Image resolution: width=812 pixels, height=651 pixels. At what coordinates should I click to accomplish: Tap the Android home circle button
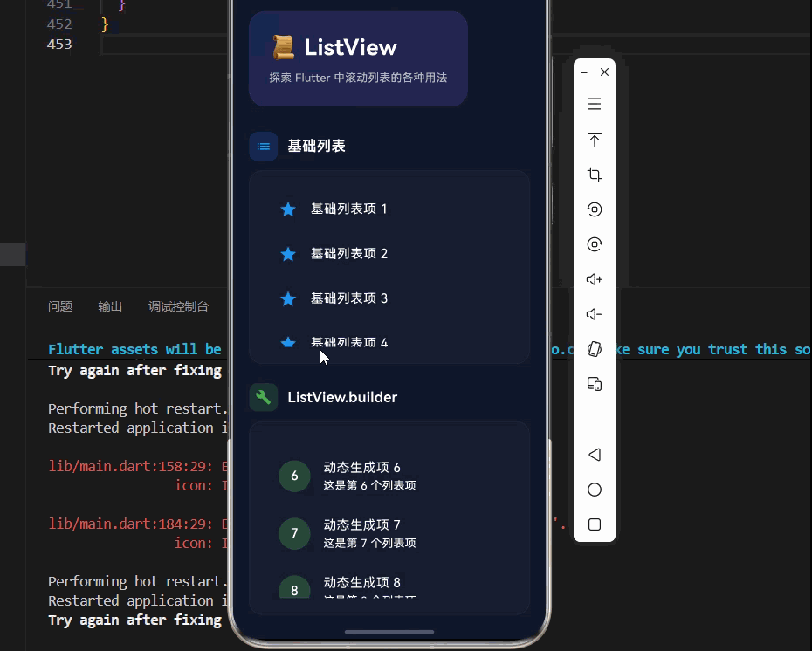pos(595,490)
